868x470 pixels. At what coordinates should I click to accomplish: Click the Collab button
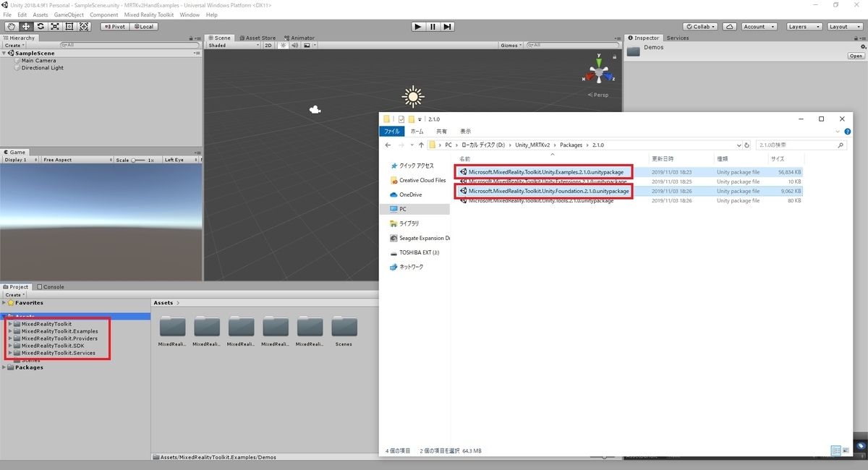click(699, 26)
